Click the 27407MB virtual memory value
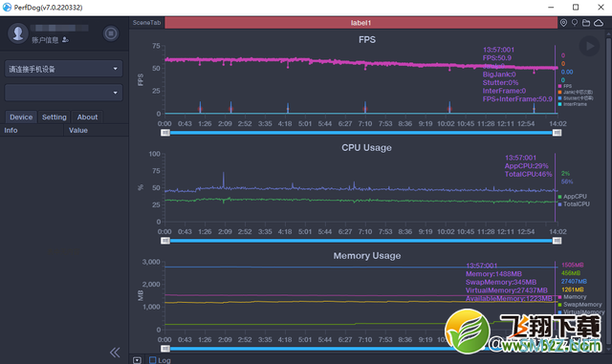 click(574, 282)
